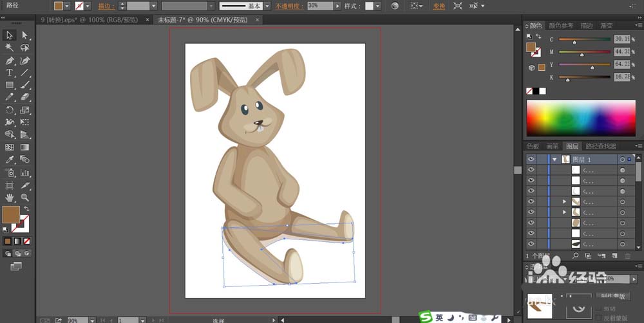The image size is (644, 323).
Task: Collapse the 图层 1 layer tree
Action: point(554,159)
